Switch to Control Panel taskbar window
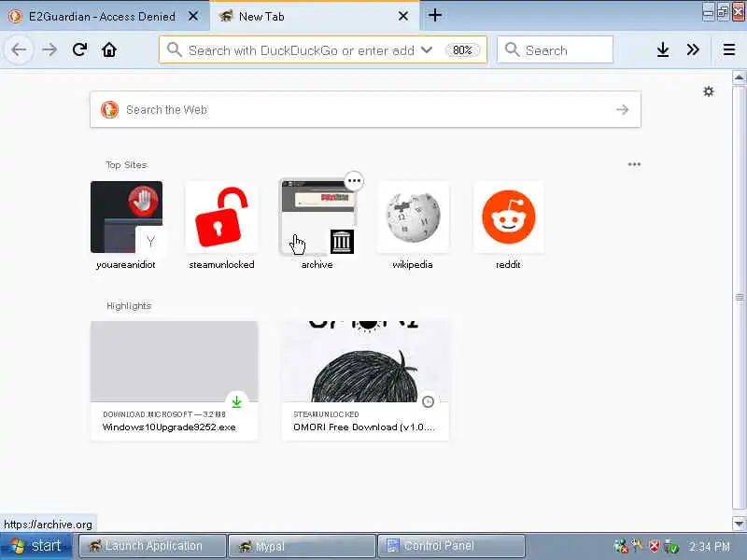The width and height of the screenshot is (747, 560). point(451,546)
